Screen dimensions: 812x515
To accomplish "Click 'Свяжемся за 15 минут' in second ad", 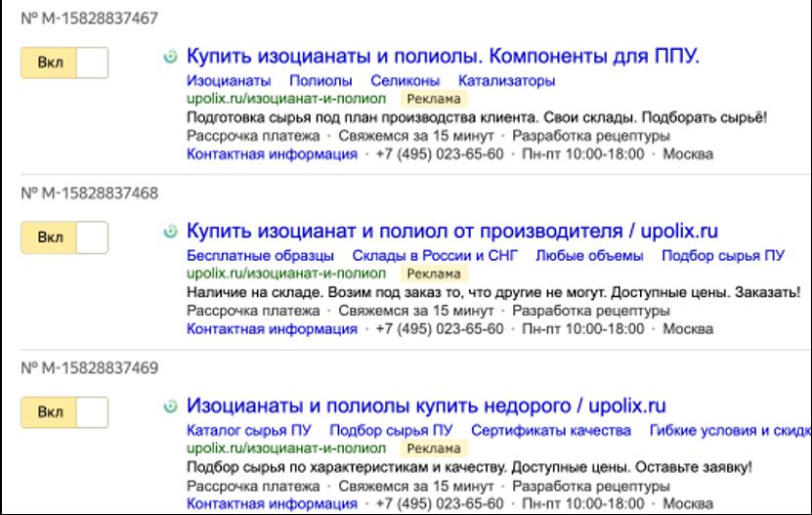I will pos(416,311).
